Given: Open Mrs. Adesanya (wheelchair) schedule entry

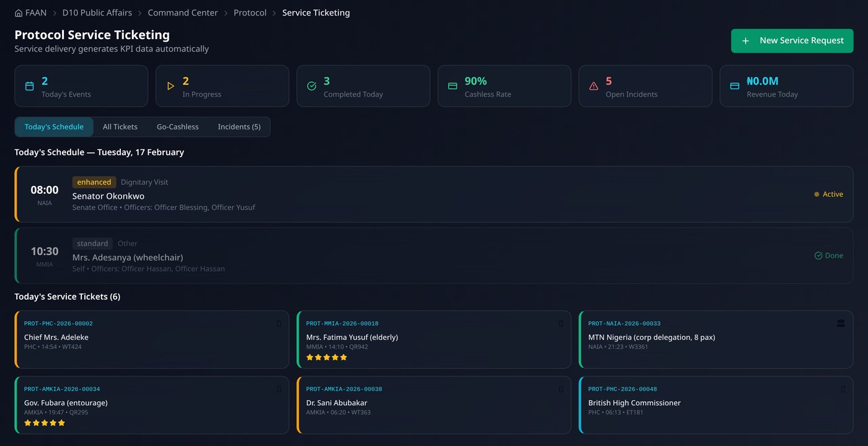Looking at the screenshot, I should pyautogui.click(x=434, y=255).
